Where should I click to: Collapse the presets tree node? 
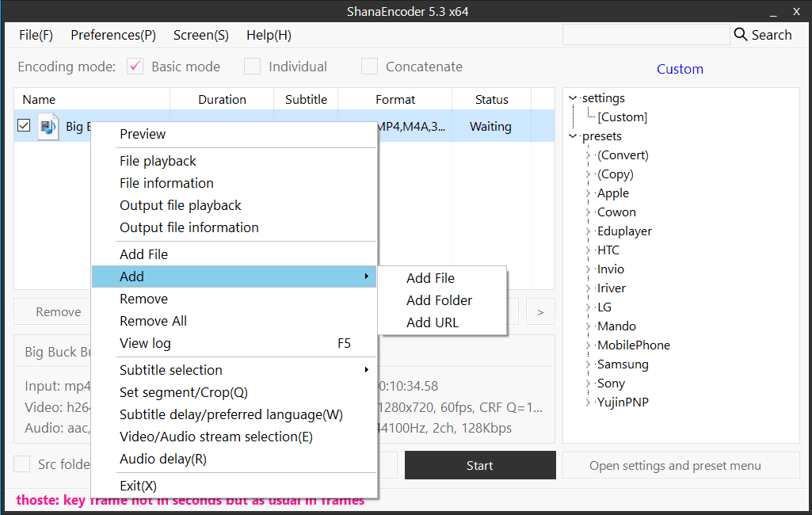(573, 136)
